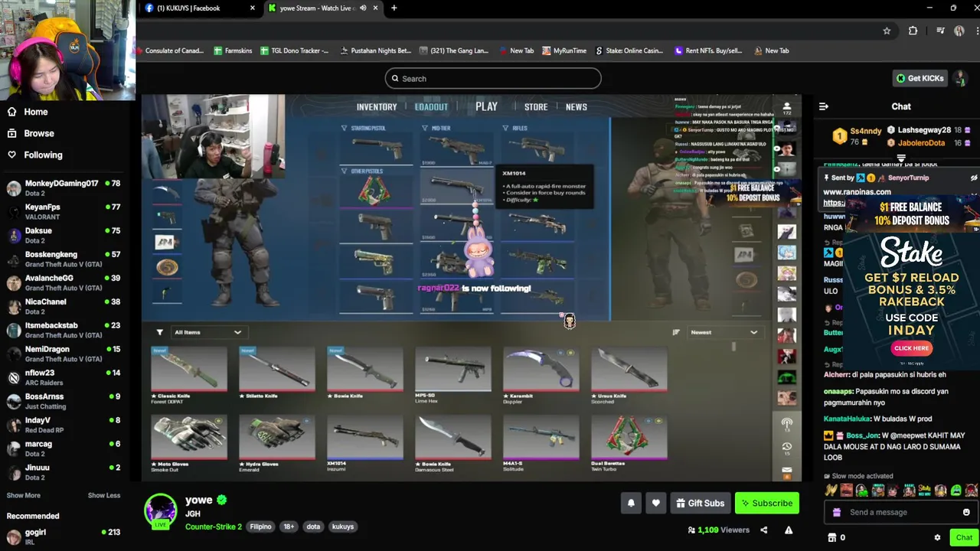
Task: Open the www.ranpinas.com pinned link
Action: 857,192
